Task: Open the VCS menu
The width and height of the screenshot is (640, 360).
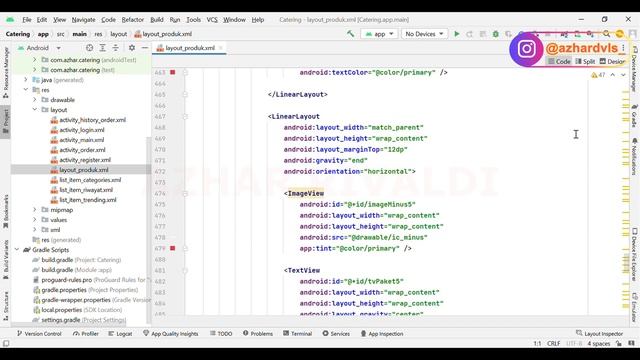Action: (x=212, y=20)
